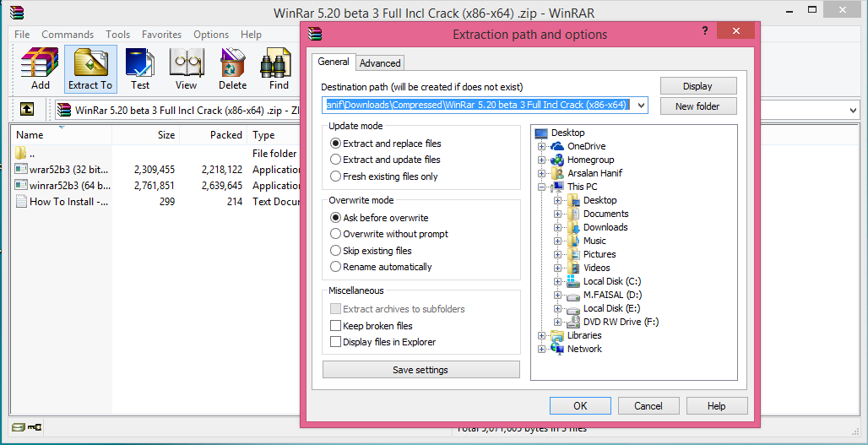Click the OneDrive cloud icon in tree
Screen dimensions: 868x445
click(557, 146)
